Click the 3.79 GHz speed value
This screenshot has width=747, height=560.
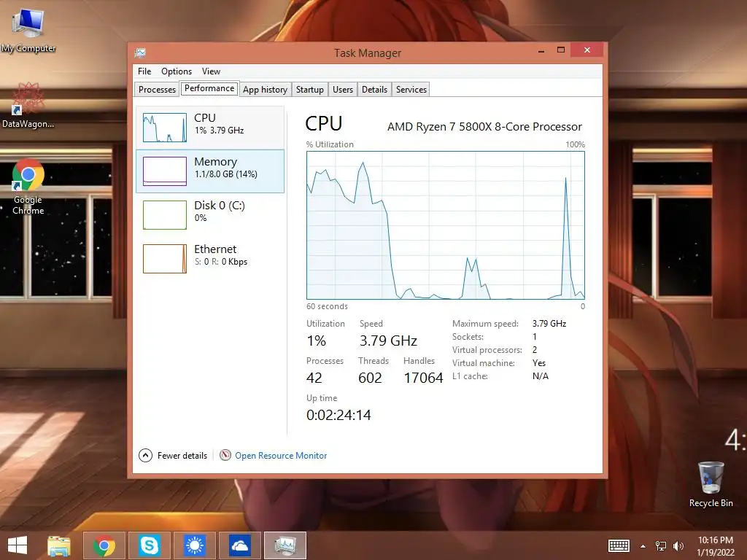tap(388, 341)
